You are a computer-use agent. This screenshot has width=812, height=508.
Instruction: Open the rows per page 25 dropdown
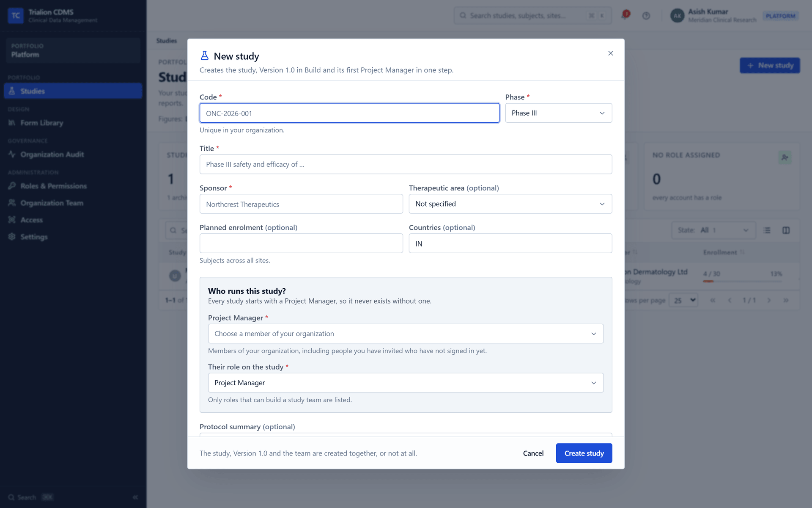[x=684, y=300]
